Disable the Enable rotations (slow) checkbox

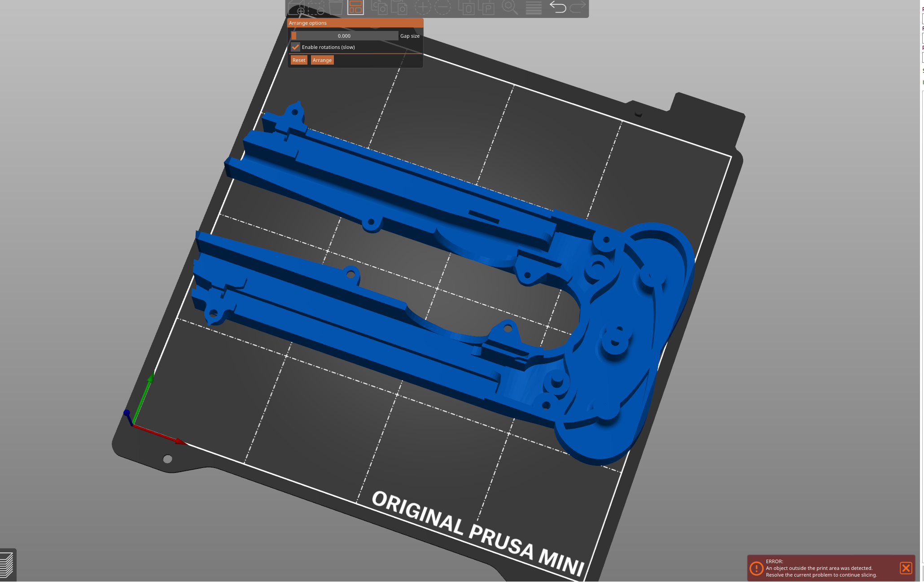click(x=295, y=47)
